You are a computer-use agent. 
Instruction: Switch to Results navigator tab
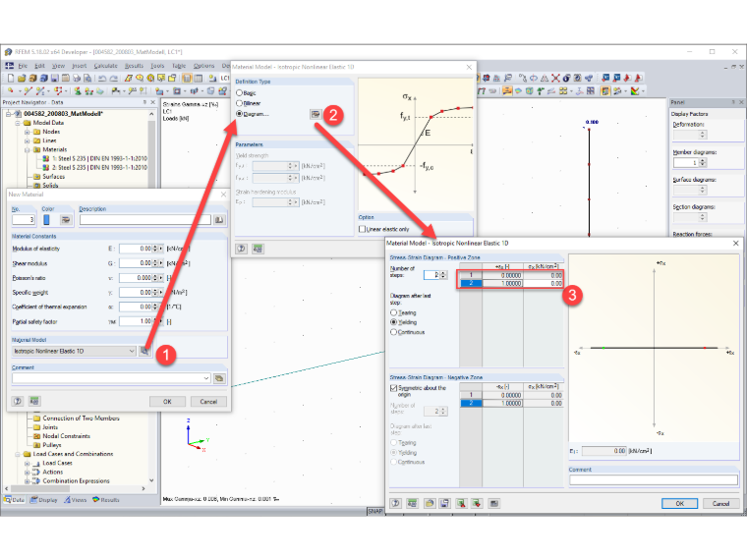pyautogui.click(x=106, y=499)
